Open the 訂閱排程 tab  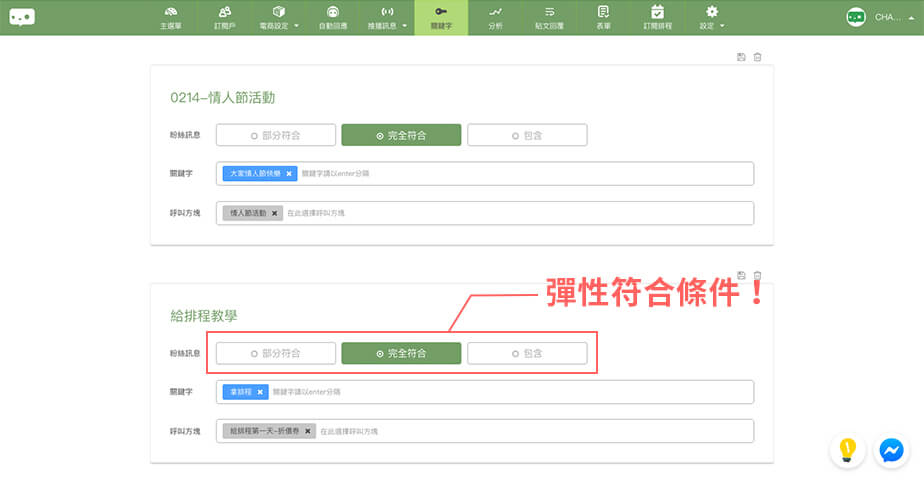point(657,17)
